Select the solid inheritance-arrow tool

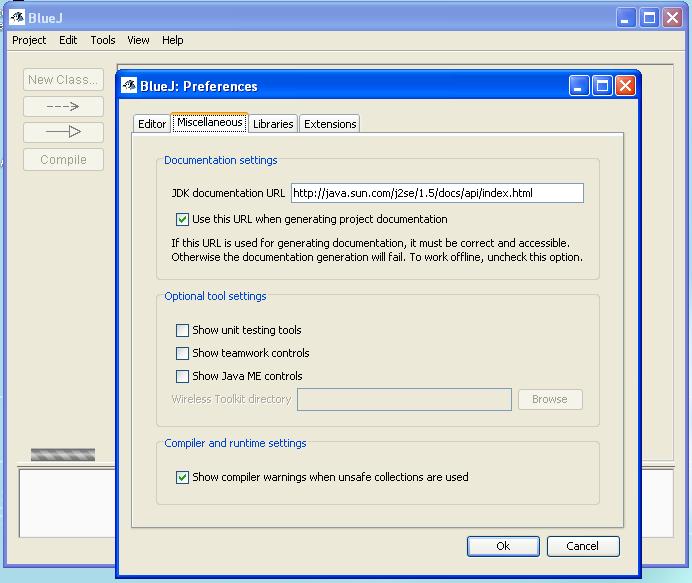63,132
